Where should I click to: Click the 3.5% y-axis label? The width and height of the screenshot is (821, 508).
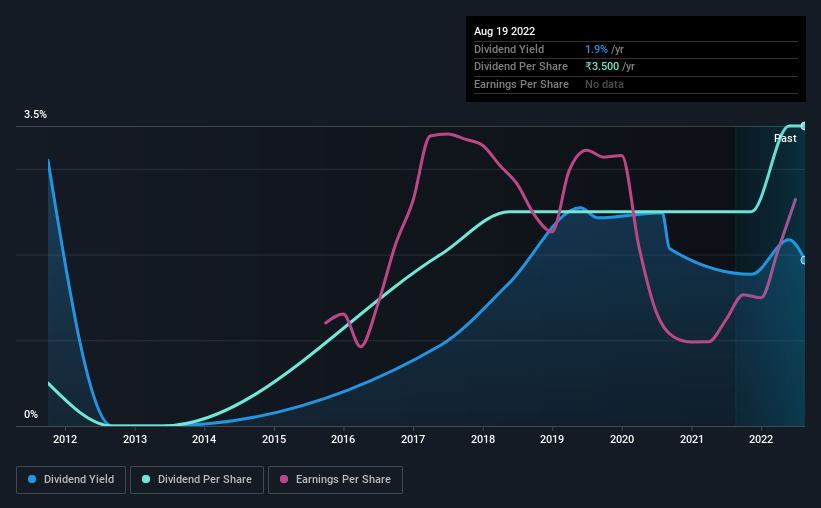(35, 114)
